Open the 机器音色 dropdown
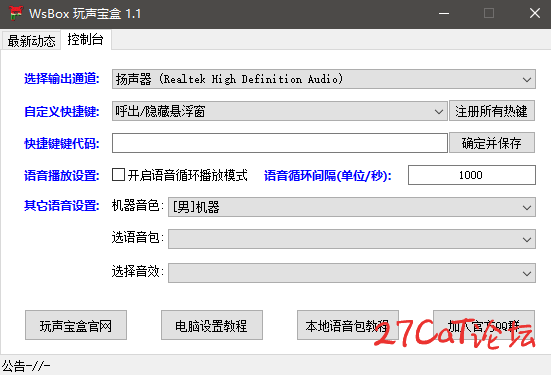This screenshot has width=551, height=375. click(352, 207)
